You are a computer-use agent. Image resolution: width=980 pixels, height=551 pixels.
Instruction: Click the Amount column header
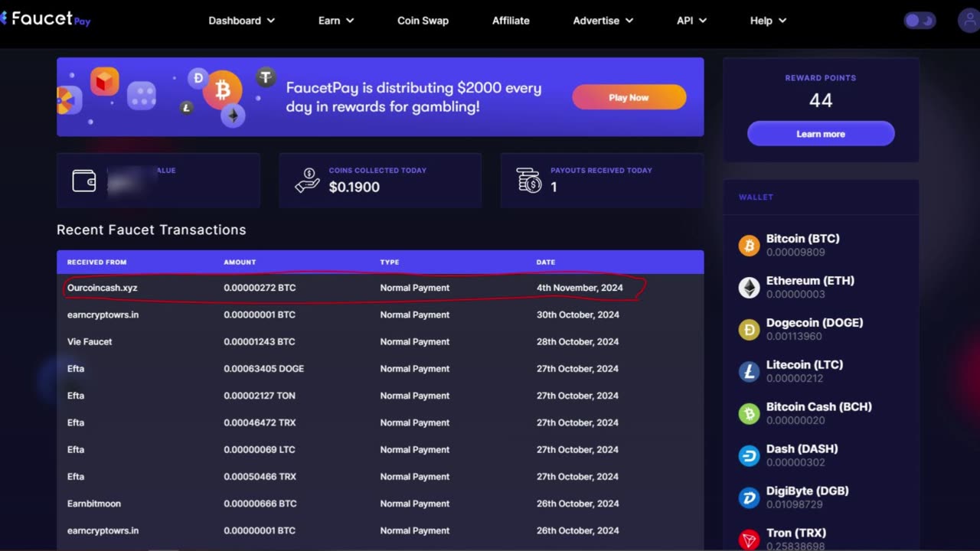click(240, 262)
